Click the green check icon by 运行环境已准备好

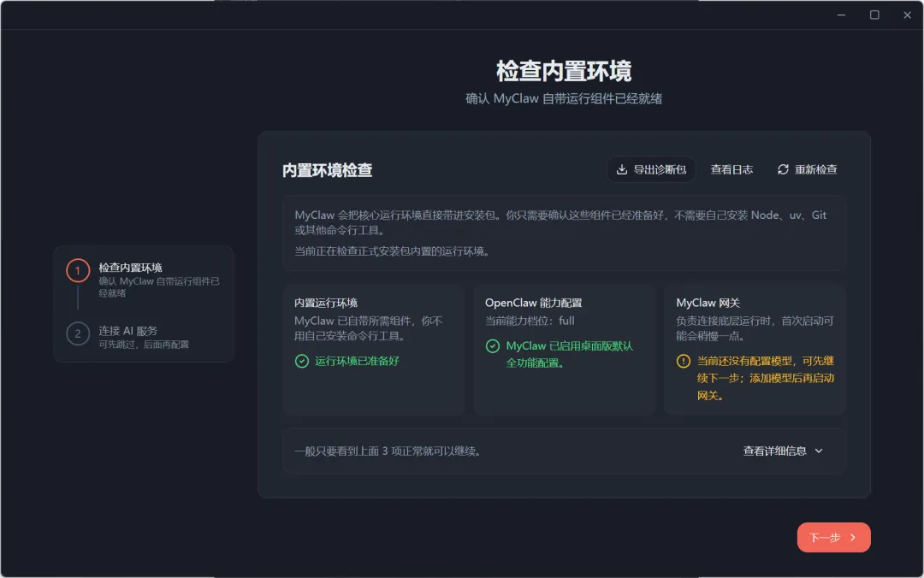302,361
